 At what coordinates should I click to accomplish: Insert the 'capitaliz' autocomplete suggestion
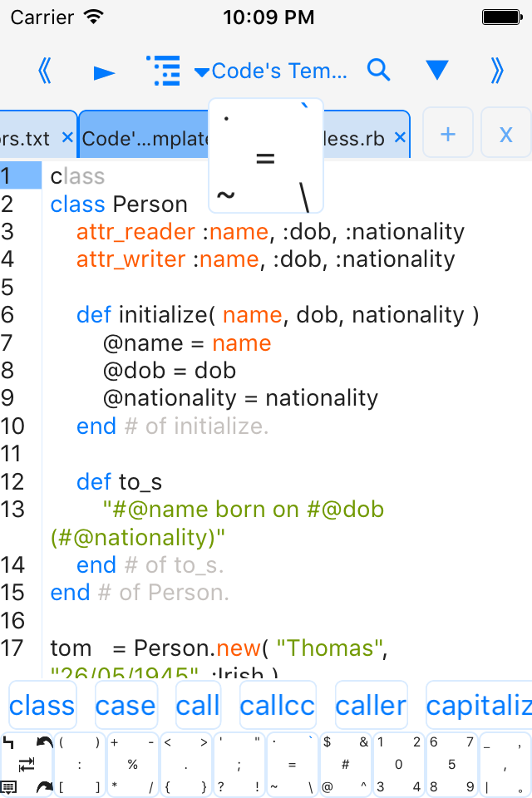click(479, 705)
